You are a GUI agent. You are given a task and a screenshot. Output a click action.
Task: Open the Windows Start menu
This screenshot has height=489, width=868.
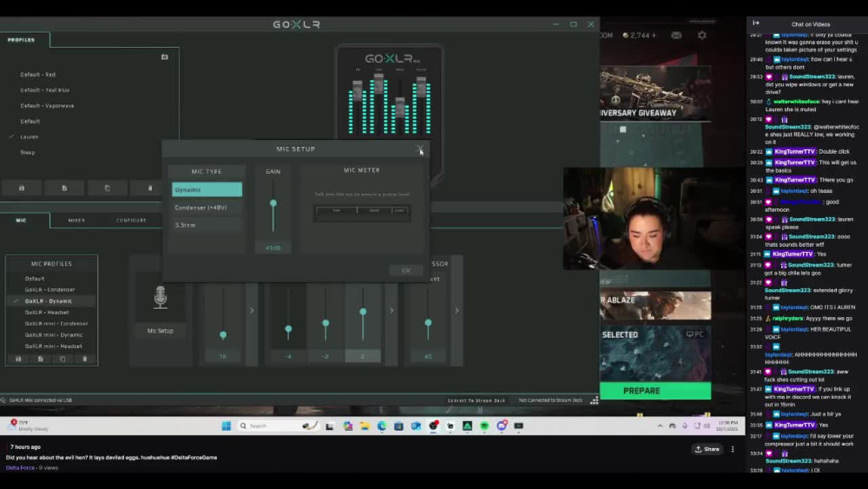coord(226,426)
